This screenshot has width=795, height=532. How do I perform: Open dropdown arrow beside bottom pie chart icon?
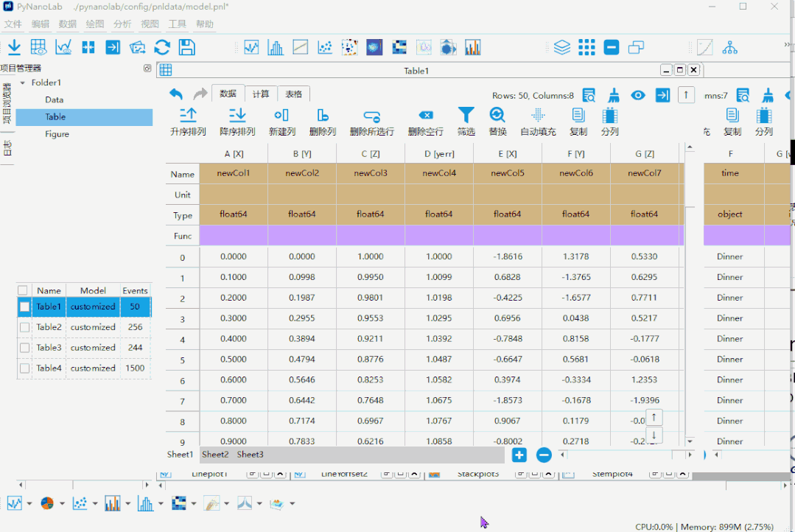tap(62, 503)
